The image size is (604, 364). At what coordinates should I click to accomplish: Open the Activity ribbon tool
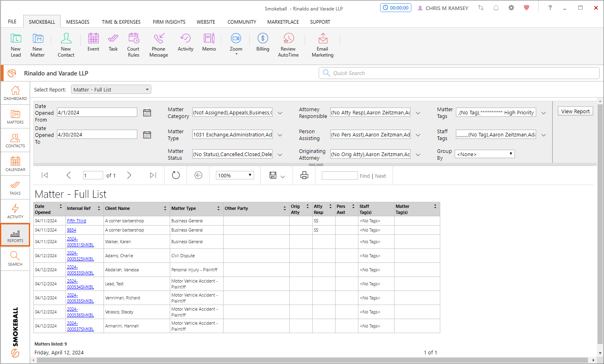tap(185, 43)
